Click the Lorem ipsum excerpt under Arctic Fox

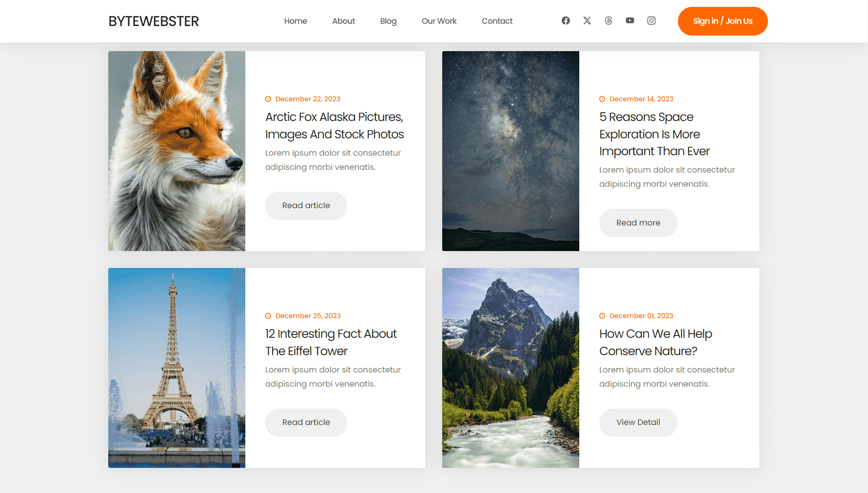click(x=333, y=160)
